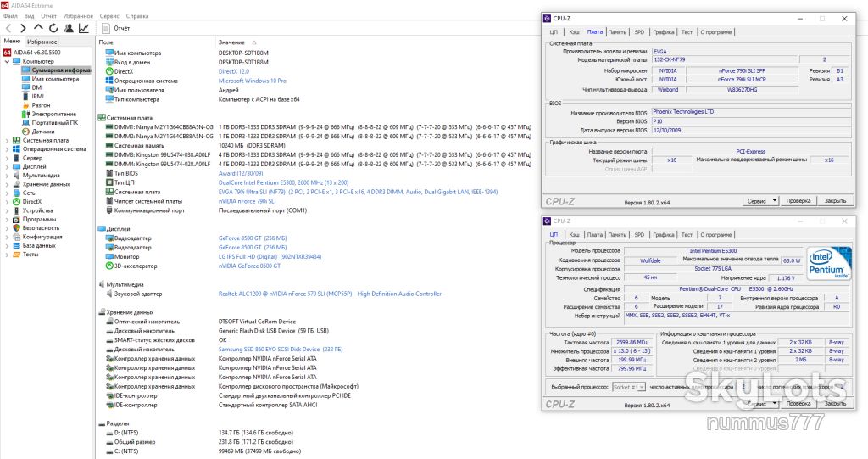Click the icon of the Монитор row
Viewport: 868px width, 459px height.
[x=109, y=257]
